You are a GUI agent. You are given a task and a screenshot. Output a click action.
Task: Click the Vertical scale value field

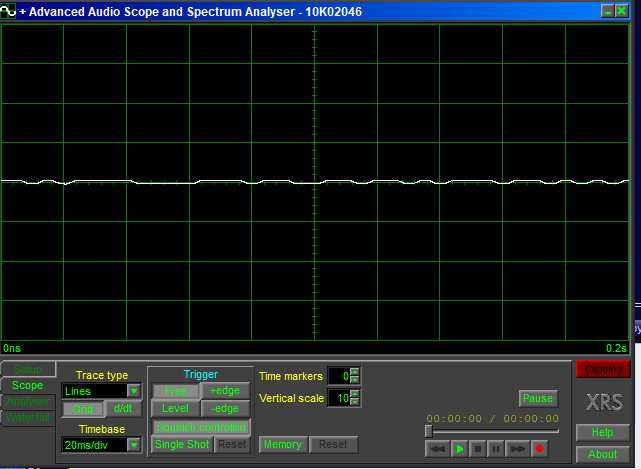339,398
